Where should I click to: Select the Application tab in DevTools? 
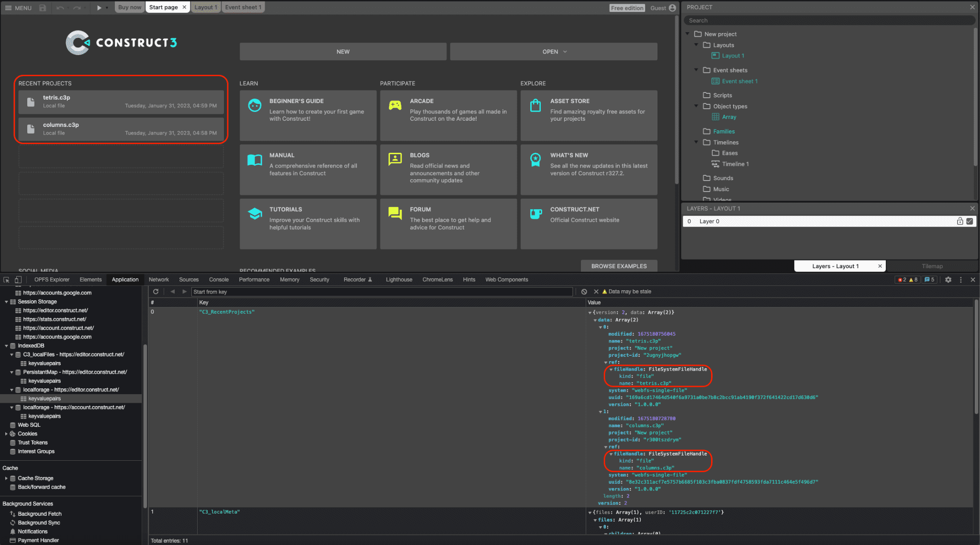125,279
